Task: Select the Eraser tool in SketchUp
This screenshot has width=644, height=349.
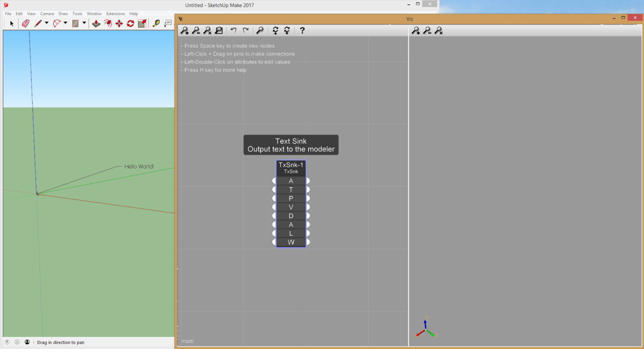Action: (25, 23)
